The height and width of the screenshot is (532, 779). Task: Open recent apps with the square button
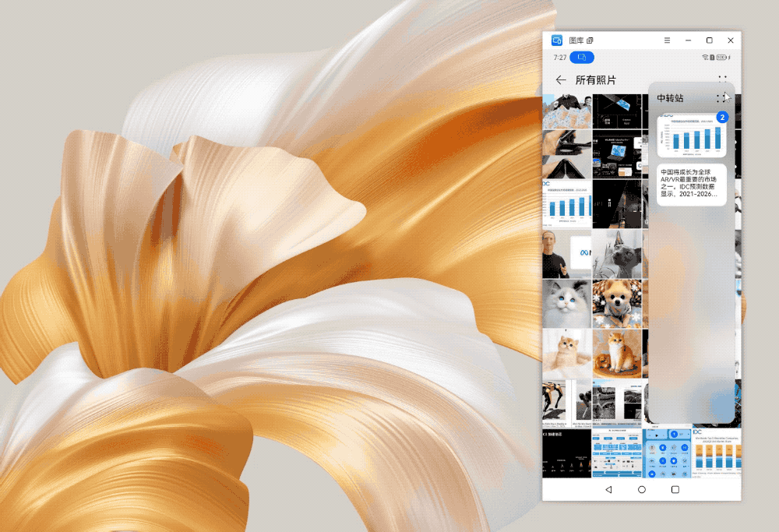tap(675, 489)
